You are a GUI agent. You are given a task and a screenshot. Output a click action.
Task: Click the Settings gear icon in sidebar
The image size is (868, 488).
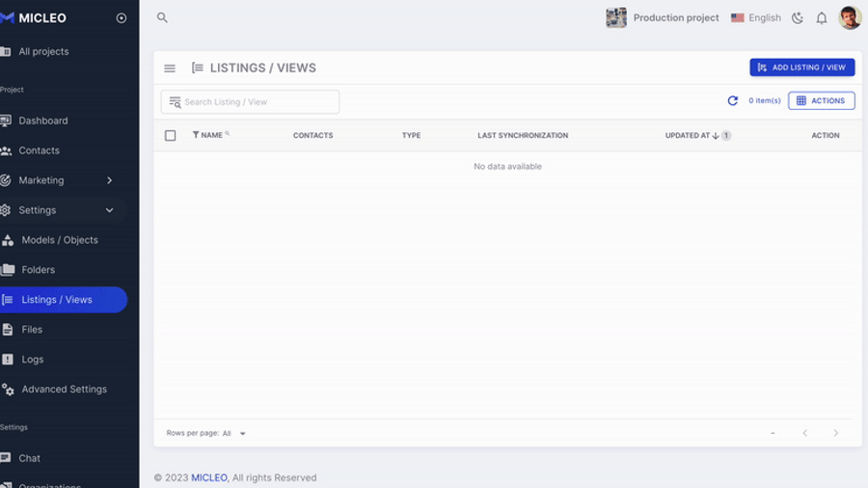[6, 210]
